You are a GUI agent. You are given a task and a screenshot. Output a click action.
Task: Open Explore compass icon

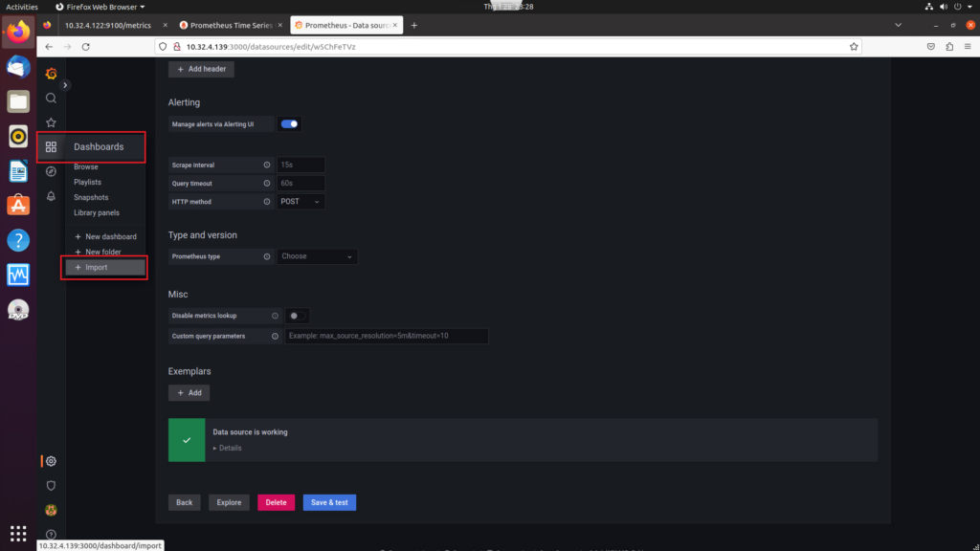[52, 171]
